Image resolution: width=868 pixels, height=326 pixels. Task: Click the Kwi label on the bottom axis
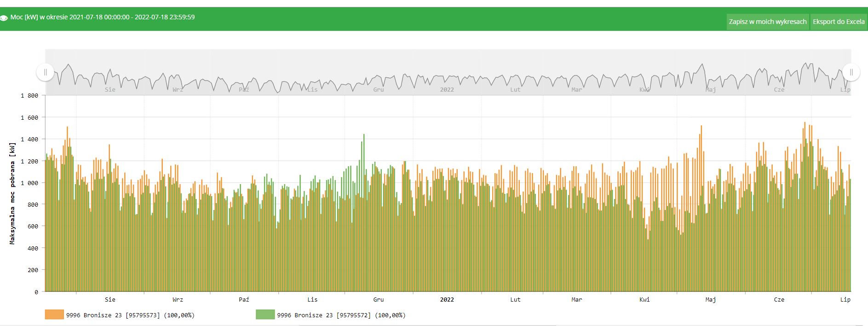pyautogui.click(x=644, y=300)
